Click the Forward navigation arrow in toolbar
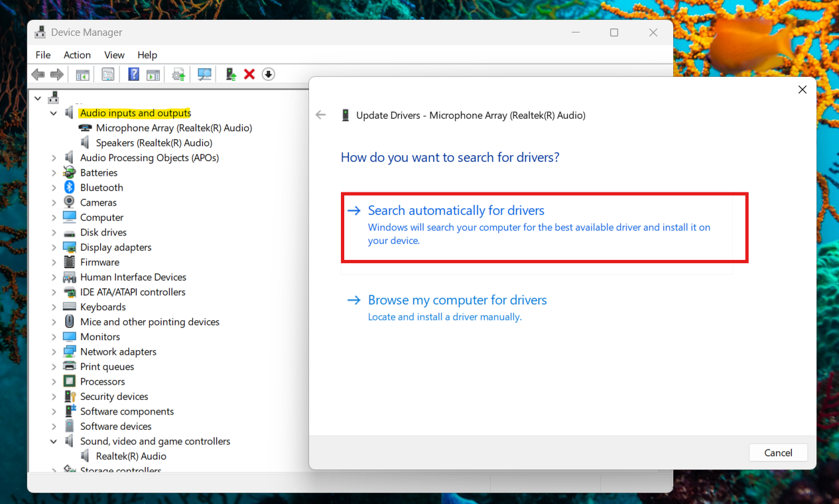Screen dimensions: 839x504 pos(57,74)
